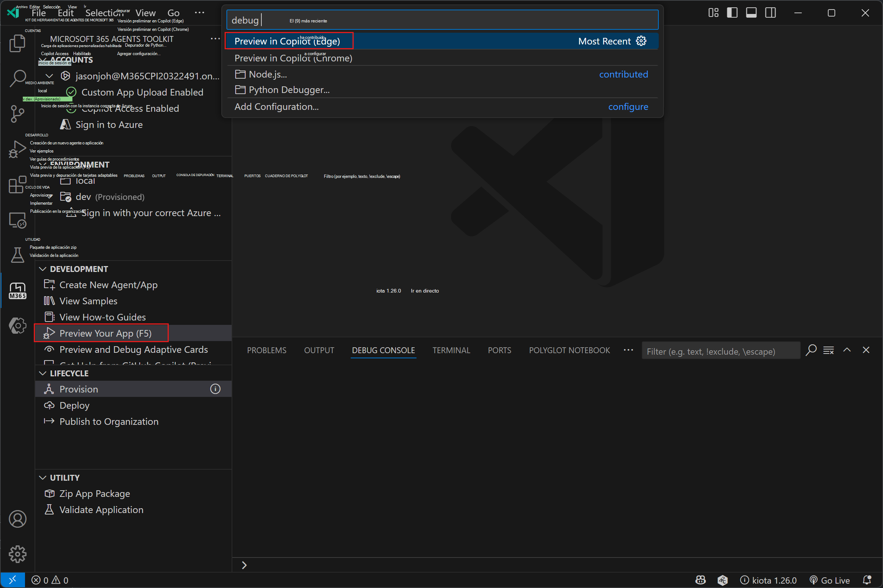The height and width of the screenshot is (588, 883).
Task: Click the configure link for Add Configuration
Action: click(x=628, y=107)
